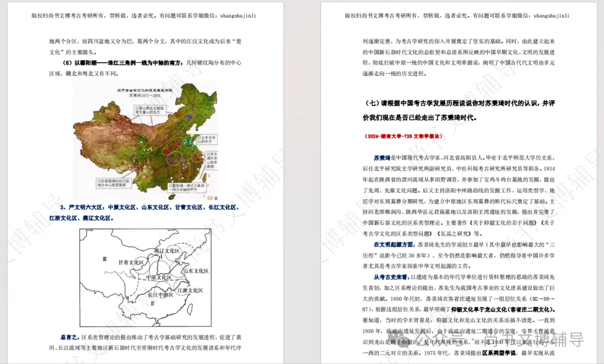Click the blue bold name "苏秉琦" starting the paragraph
This screenshot has height=364, width=604.
(382, 158)
